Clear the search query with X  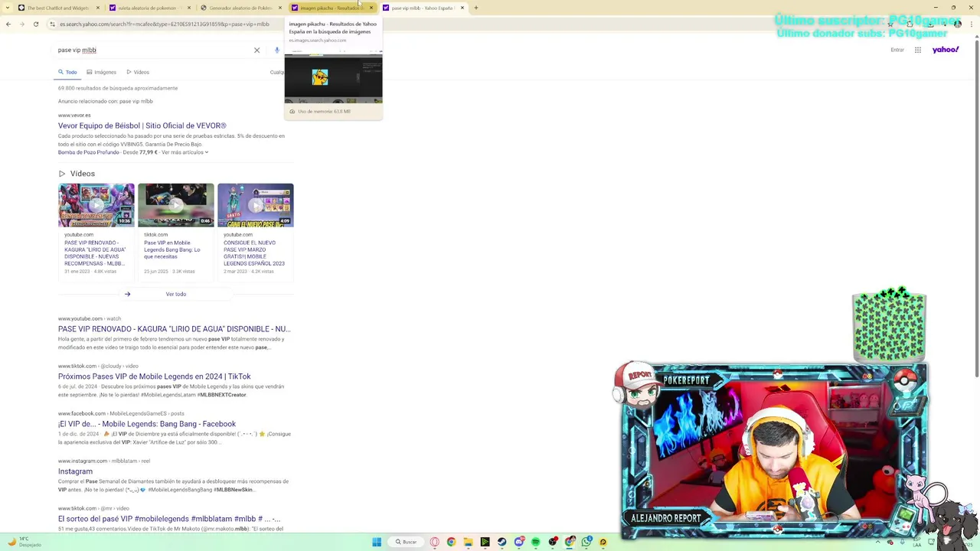point(256,51)
